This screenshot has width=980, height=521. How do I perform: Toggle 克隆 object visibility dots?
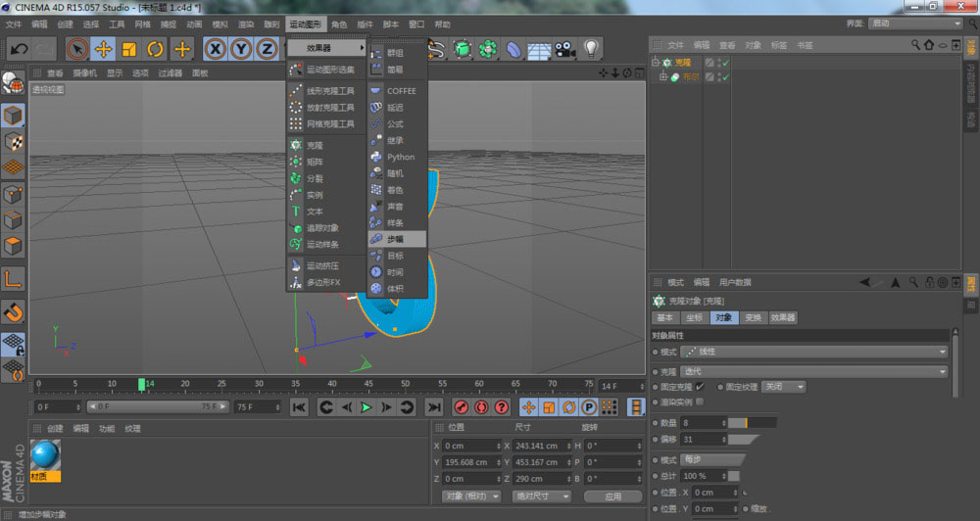(x=719, y=63)
